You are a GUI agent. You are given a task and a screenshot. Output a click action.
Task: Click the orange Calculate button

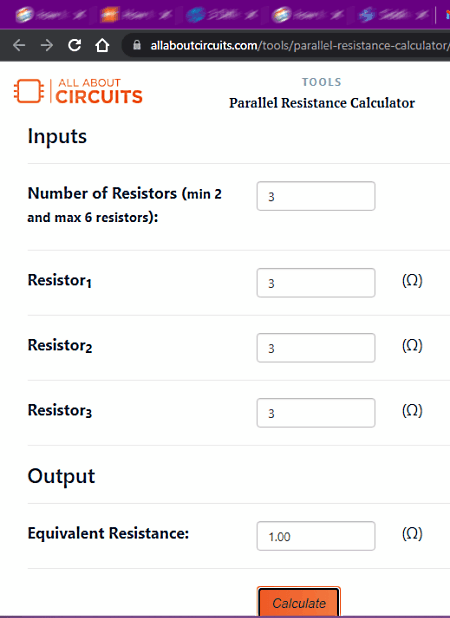299,602
